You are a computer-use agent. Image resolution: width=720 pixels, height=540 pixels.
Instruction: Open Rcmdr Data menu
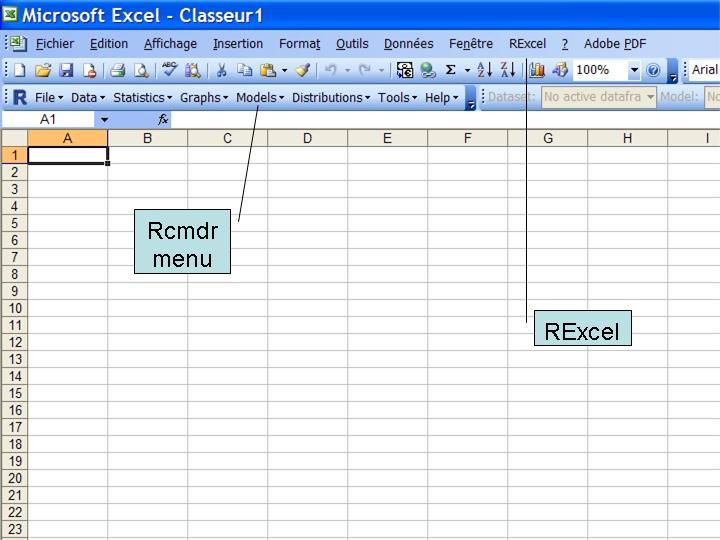click(88, 97)
